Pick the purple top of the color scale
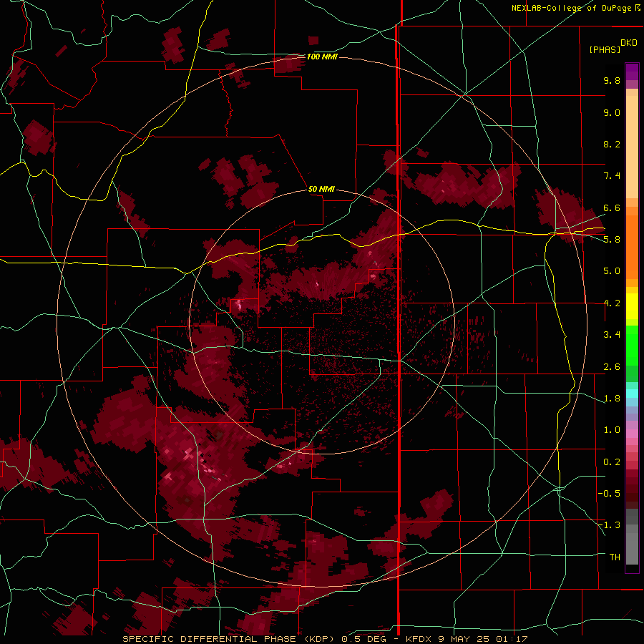 632,72
